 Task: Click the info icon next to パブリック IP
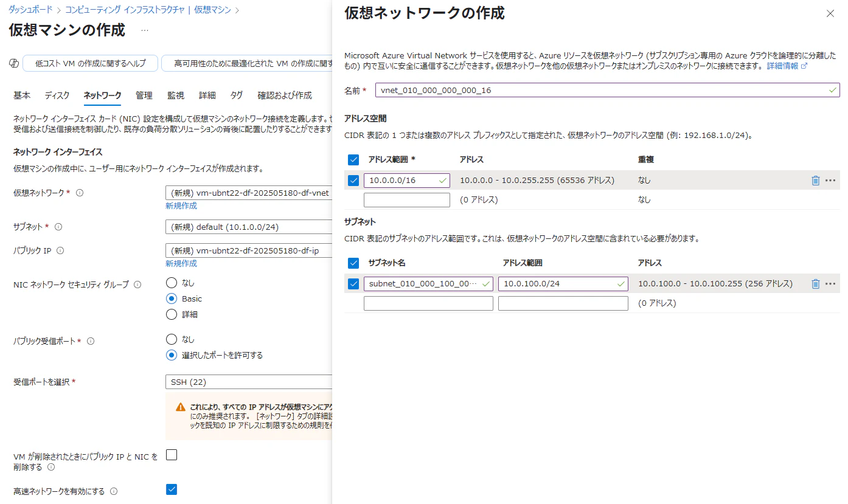click(x=60, y=250)
